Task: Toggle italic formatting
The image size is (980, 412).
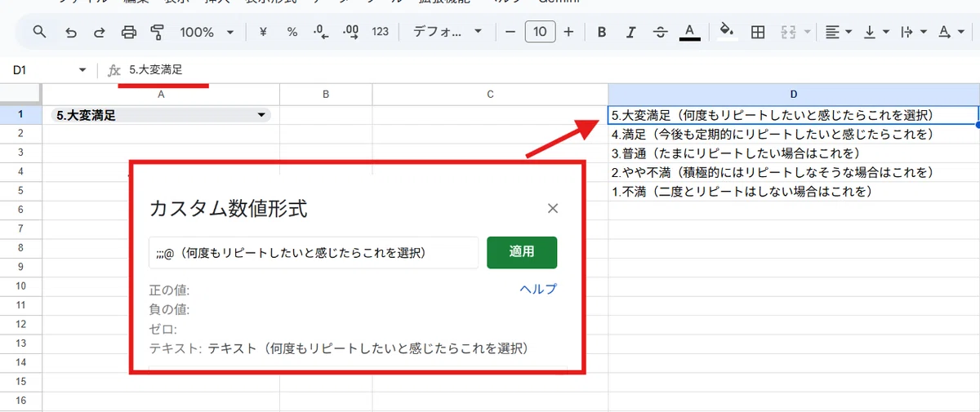Action: [630, 33]
